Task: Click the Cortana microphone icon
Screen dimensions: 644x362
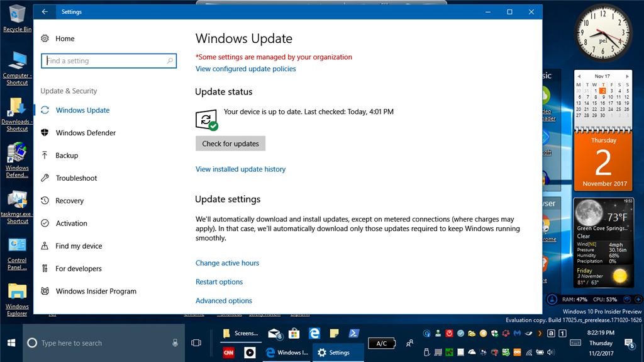Action: 175,343
